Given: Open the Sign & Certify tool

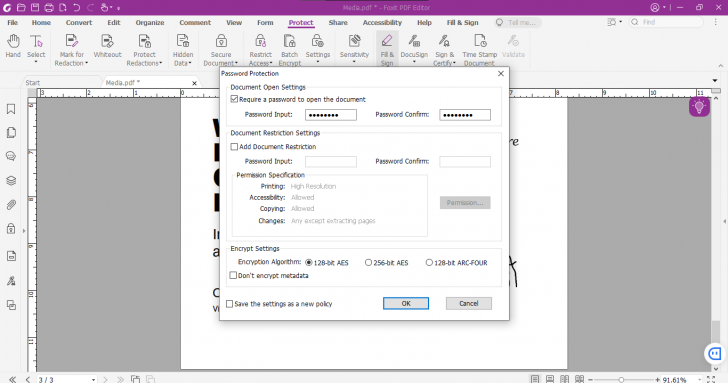Looking at the screenshot, I should (x=444, y=50).
